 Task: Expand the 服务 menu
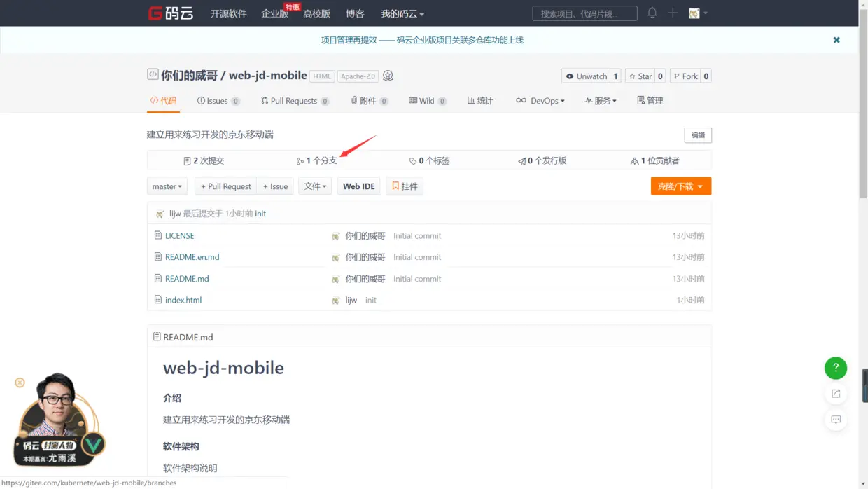[x=601, y=101]
